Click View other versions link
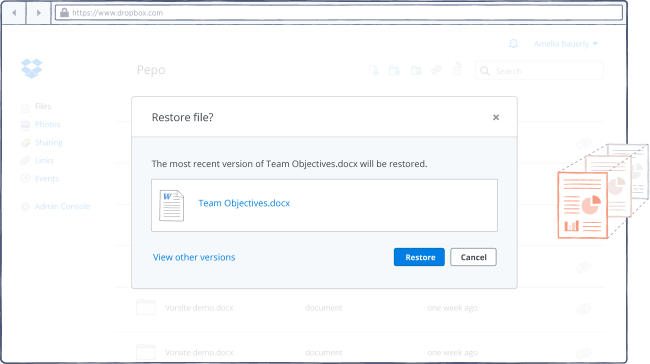Image resolution: width=650 pixels, height=364 pixels. (x=194, y=257)
